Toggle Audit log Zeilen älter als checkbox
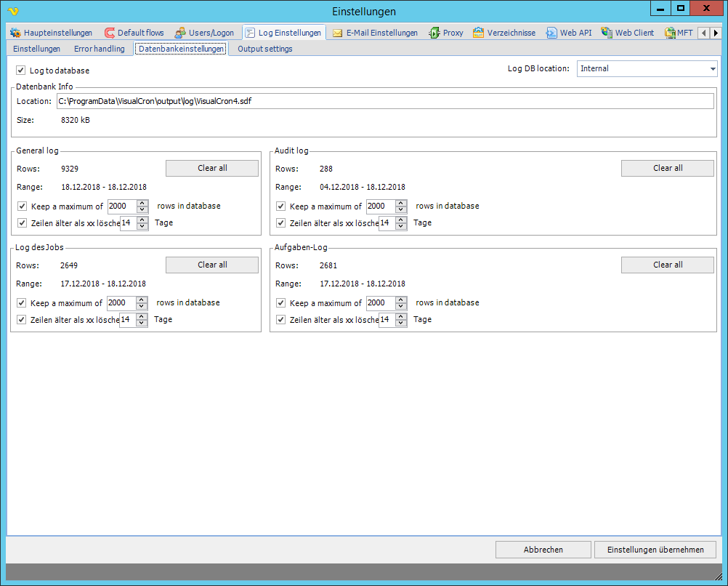 coord(281,223)
